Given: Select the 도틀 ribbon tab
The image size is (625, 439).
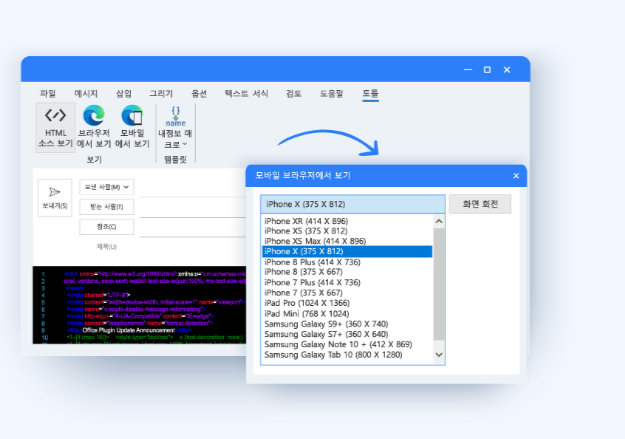Looking at the screenshot, I should [370, 93].
